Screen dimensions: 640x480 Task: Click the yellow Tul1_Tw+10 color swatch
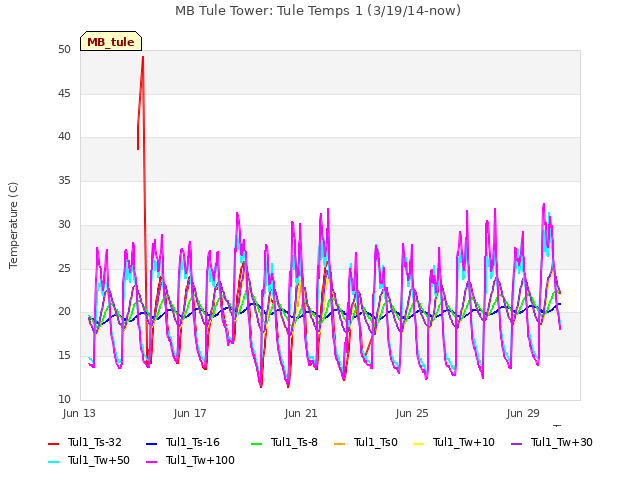coord(418,443)
